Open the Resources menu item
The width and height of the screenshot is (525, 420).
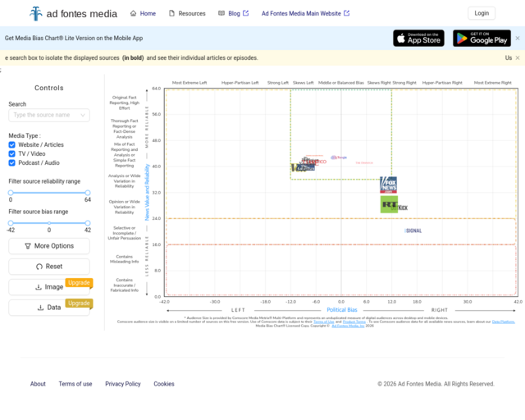pyautogui.click(x=187, y=13)
